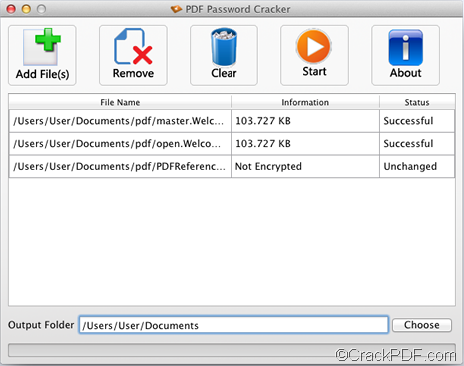Click Successful status of master.Welc row

point(417,121)
